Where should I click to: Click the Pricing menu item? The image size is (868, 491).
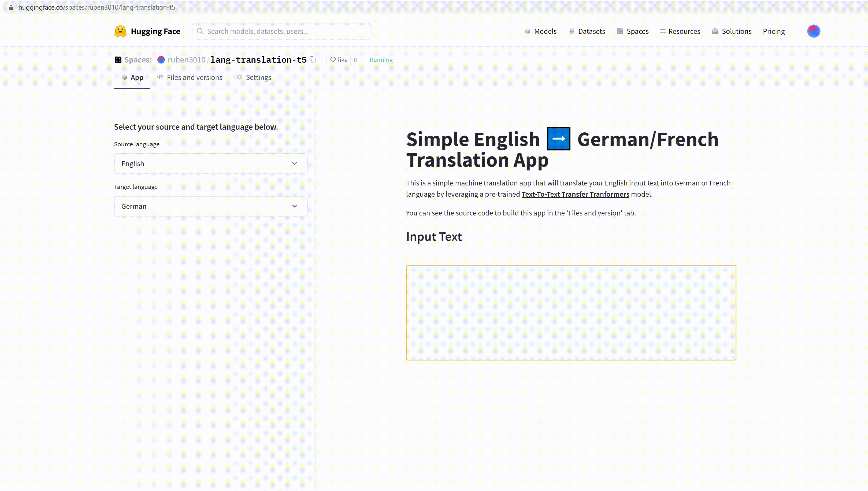click(774, 31)
